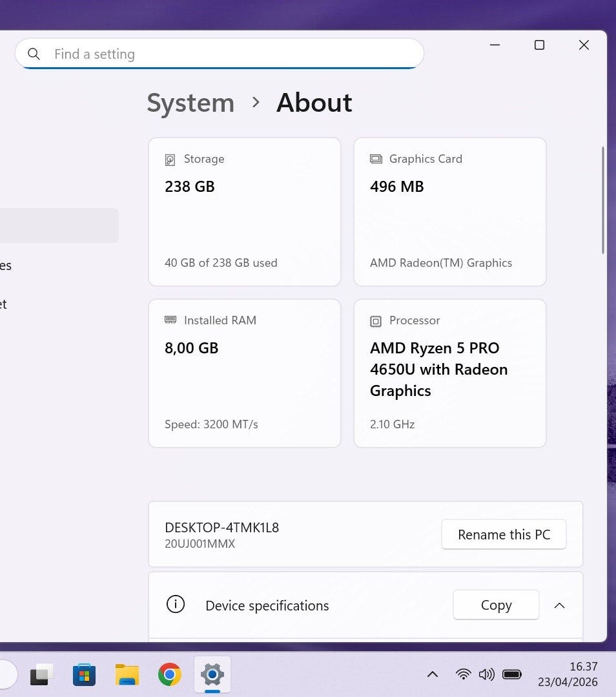Click the Processor chip icon
Image resolution: width=616 pixels, height=697 pixels.
coord(376,321)
